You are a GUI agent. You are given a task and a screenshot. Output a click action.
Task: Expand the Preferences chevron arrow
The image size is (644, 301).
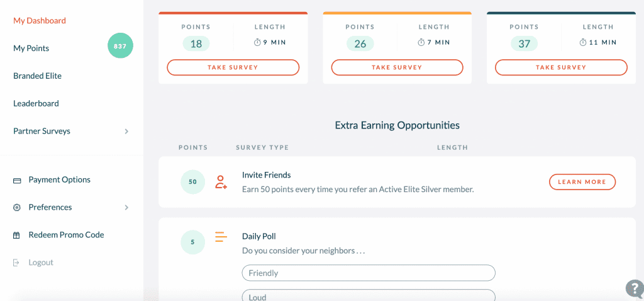[126, 208]
